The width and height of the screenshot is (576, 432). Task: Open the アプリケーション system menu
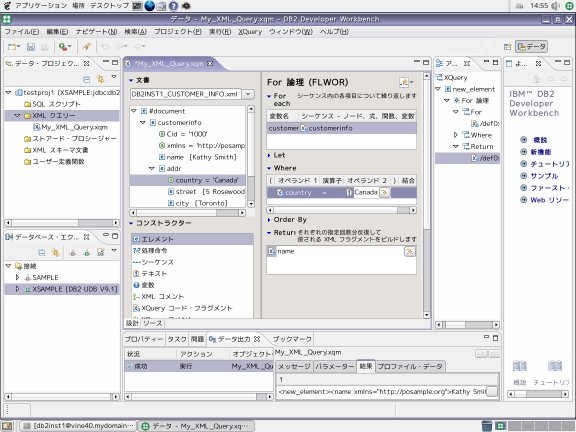click(41, 6)
